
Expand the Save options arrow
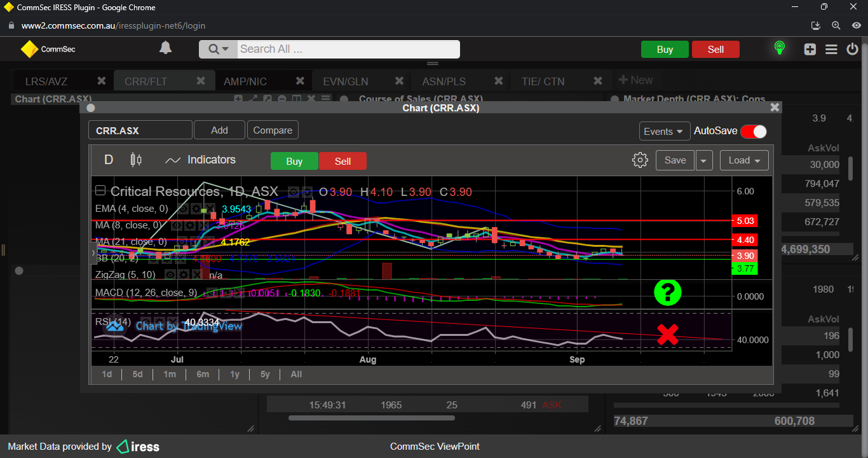[x=703, y=160]
